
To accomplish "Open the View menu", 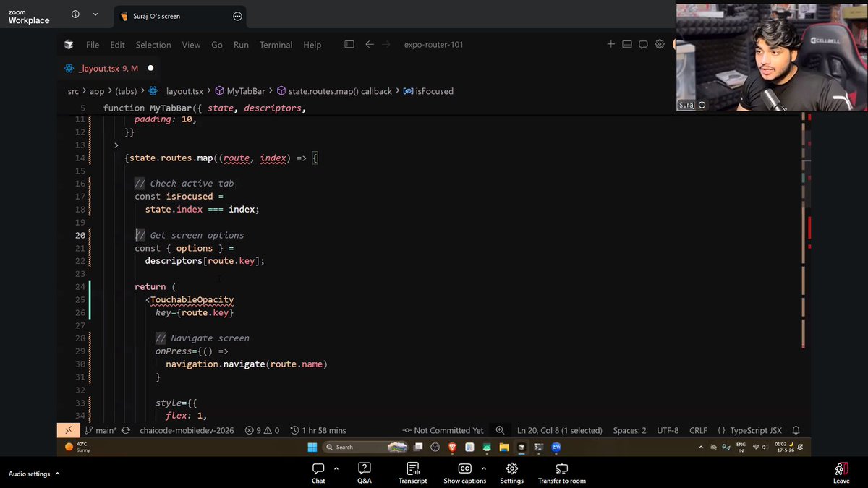I will (191, 45).
